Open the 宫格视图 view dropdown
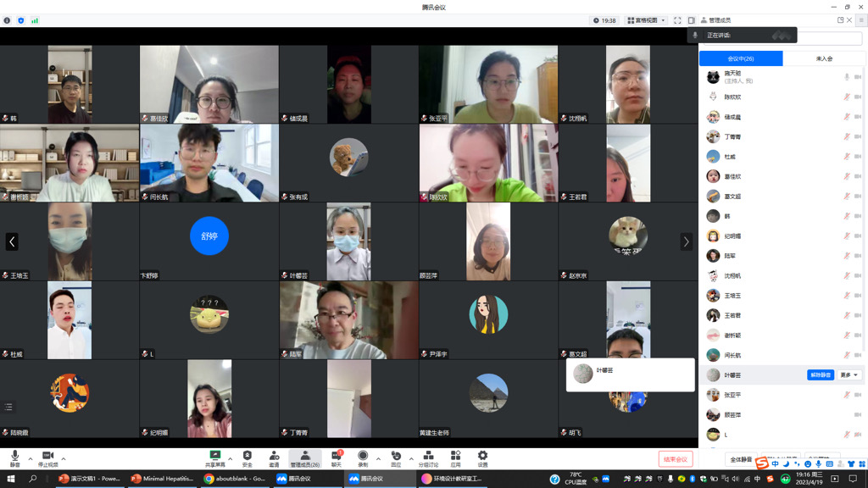868x488 pixels. 646,20
